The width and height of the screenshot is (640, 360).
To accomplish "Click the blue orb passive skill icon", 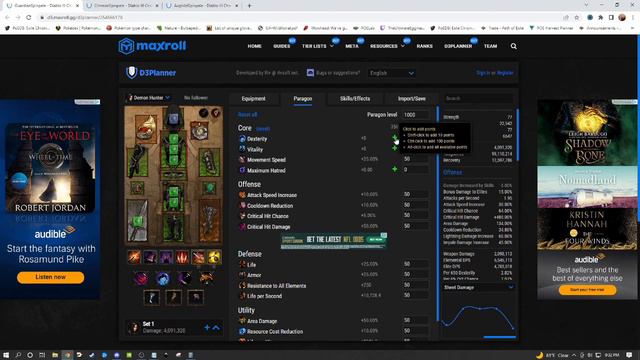I will click(162, 278).
